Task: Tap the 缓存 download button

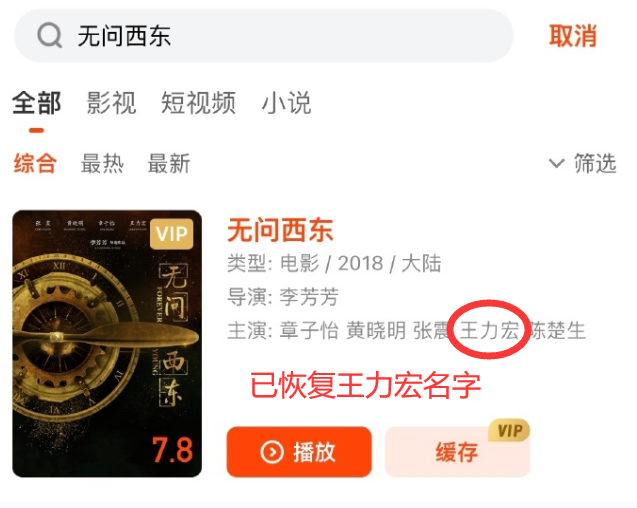Action: coord(457,452)
